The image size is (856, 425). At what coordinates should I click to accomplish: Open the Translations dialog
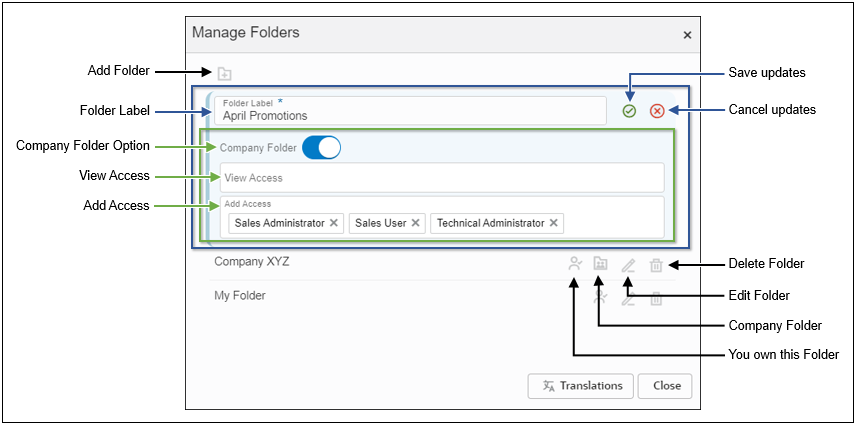click(581, 386)
